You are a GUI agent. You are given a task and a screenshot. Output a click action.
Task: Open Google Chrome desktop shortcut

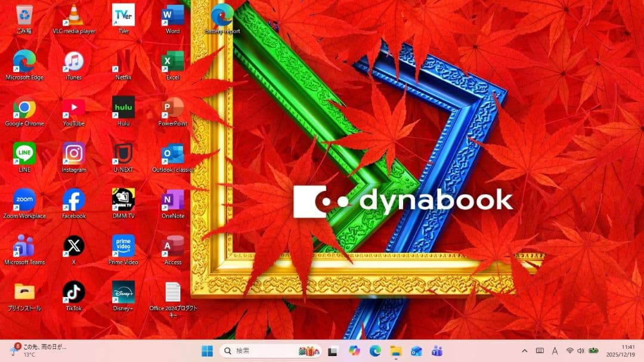coord(24,111)
